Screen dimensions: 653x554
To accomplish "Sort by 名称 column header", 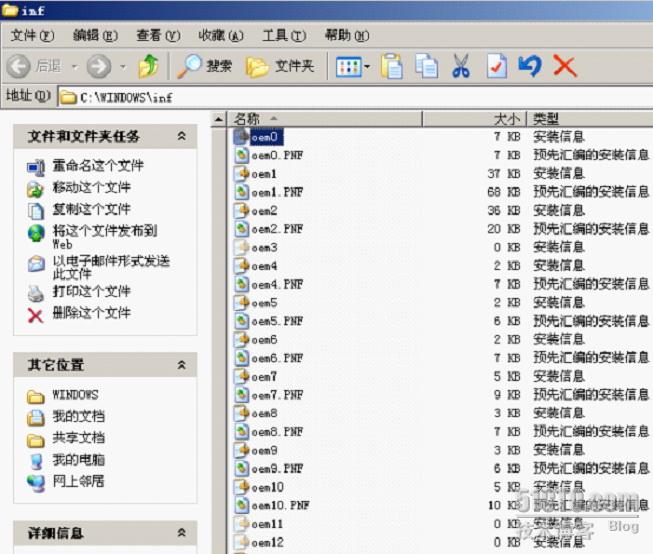I will tap(324, 119).
